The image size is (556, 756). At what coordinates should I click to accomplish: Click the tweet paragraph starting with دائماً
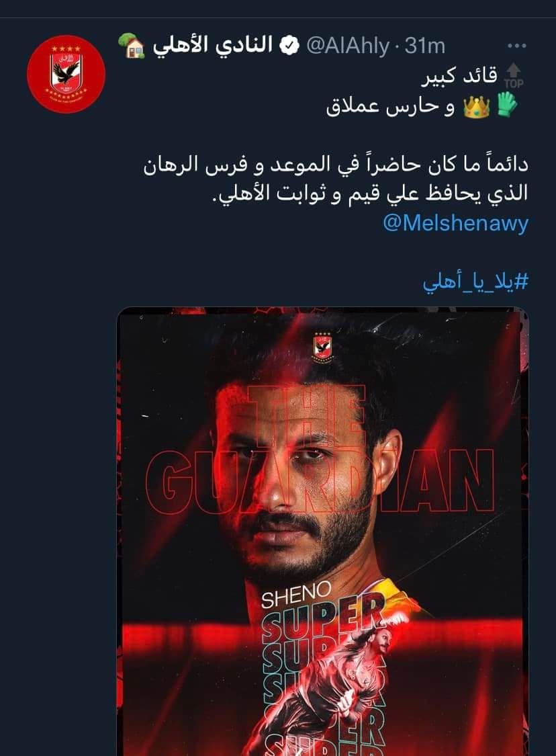336,179
